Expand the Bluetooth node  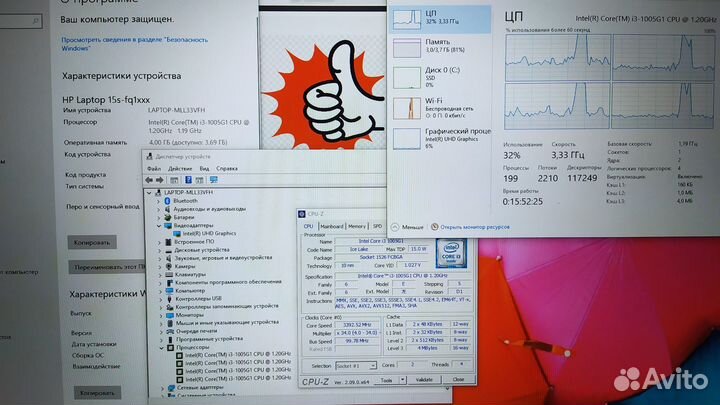point(159,202)
